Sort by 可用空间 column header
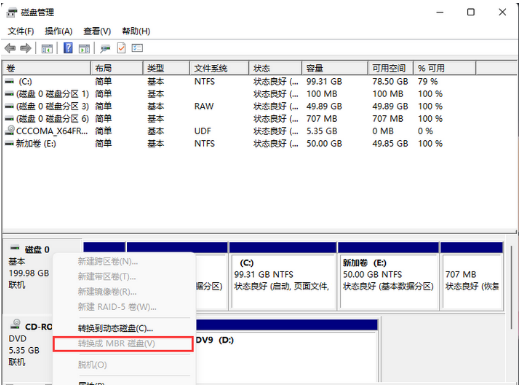 click(391, 68)
